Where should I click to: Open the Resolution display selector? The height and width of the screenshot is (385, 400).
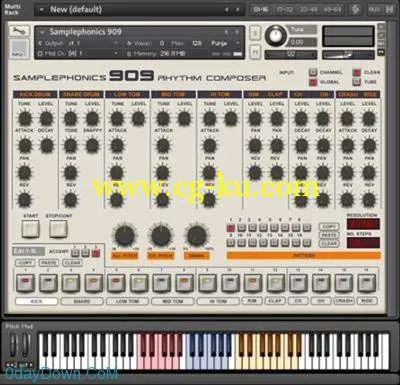363,224
